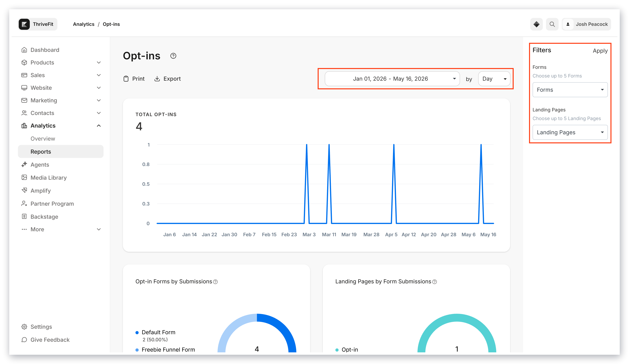The image size is (629, 364).
Task: Click the More ellipsis icon
Action: tap(24, 229)
